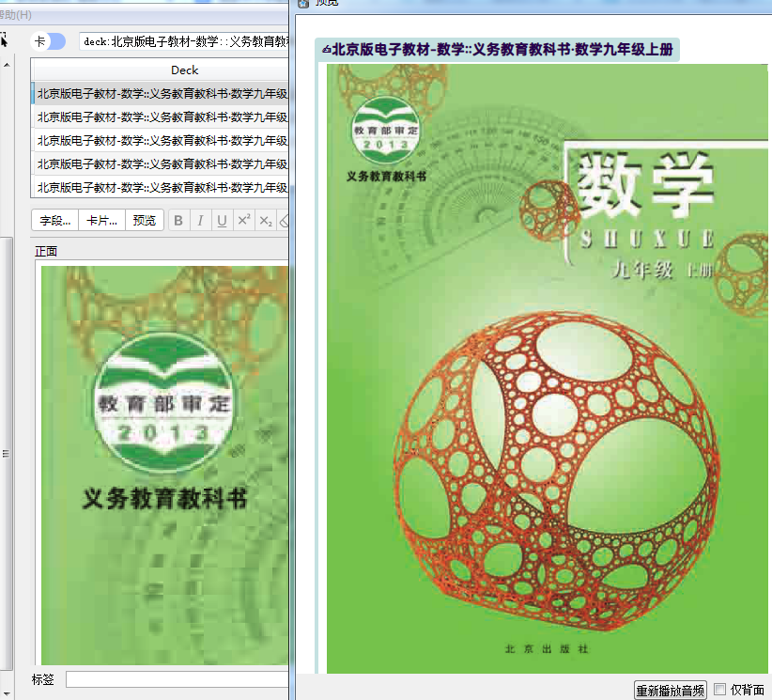Click the 标签 tags input field

click(178, 679)
